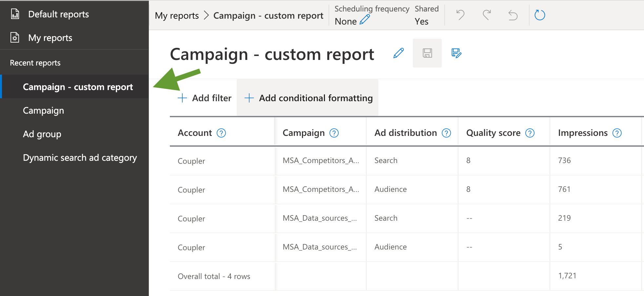This screenshot has width=644, height=296.
Task: Click Add conditional formatting button
Action: point(308,98)
